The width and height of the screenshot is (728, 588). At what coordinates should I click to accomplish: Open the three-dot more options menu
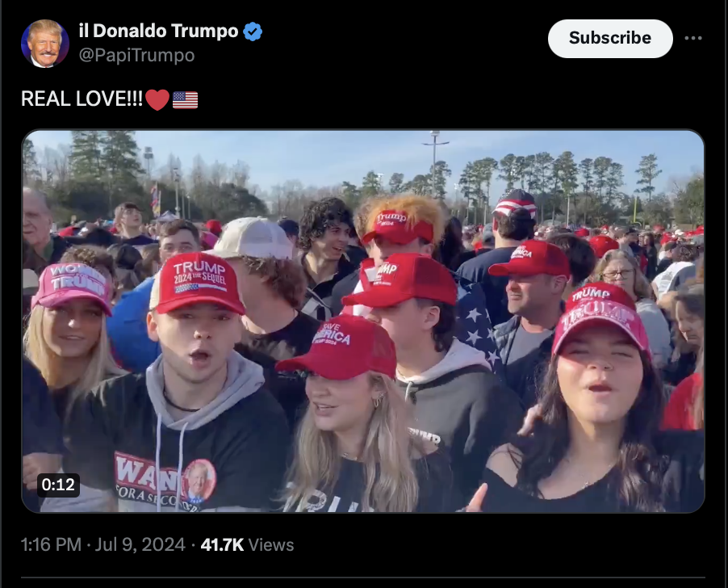pos(692,38)
